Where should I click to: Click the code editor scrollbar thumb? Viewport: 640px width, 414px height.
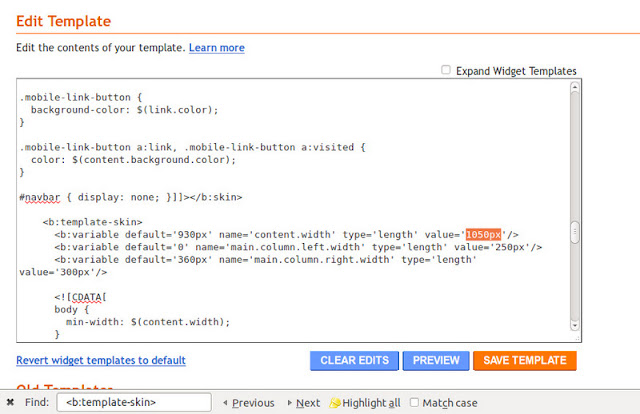[x=575, y=232]
